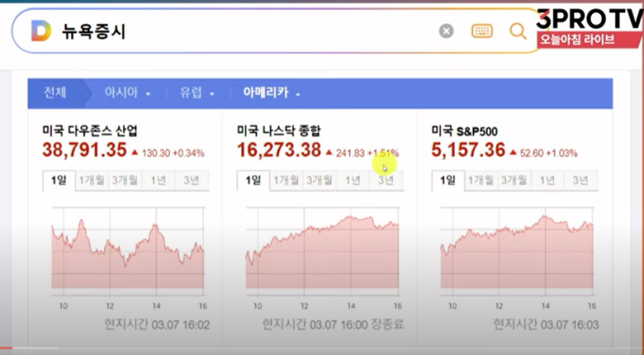Click timestamp 현지시간 03.07 16:03
This screenshot has width=644, height=355.
(x=546, y=325)
